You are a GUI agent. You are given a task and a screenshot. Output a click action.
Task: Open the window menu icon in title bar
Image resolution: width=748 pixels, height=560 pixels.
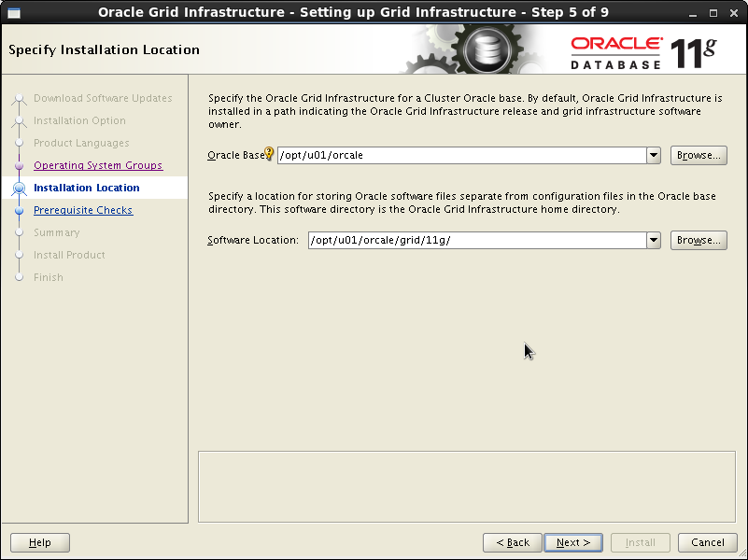click(x=14, y=13)
